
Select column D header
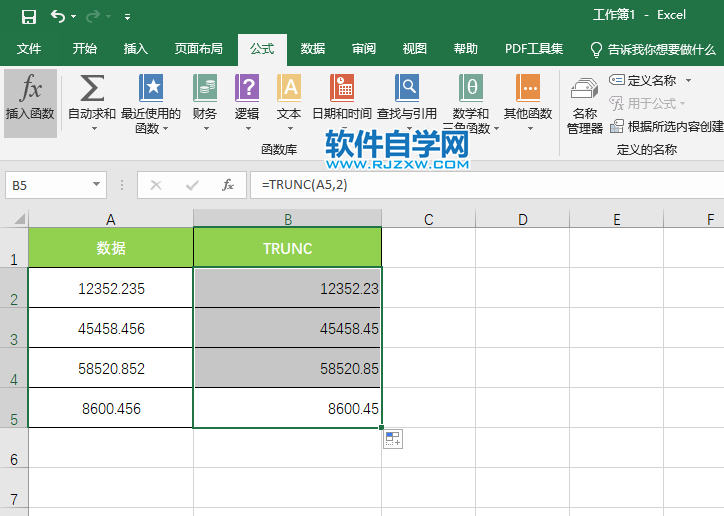click(x=523, y=219)
